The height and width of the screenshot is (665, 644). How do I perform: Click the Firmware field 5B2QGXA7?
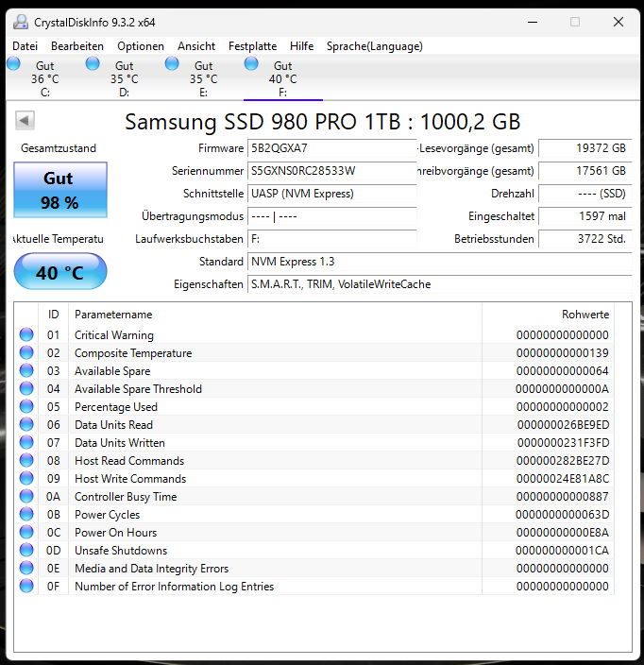tap(331, 148)
